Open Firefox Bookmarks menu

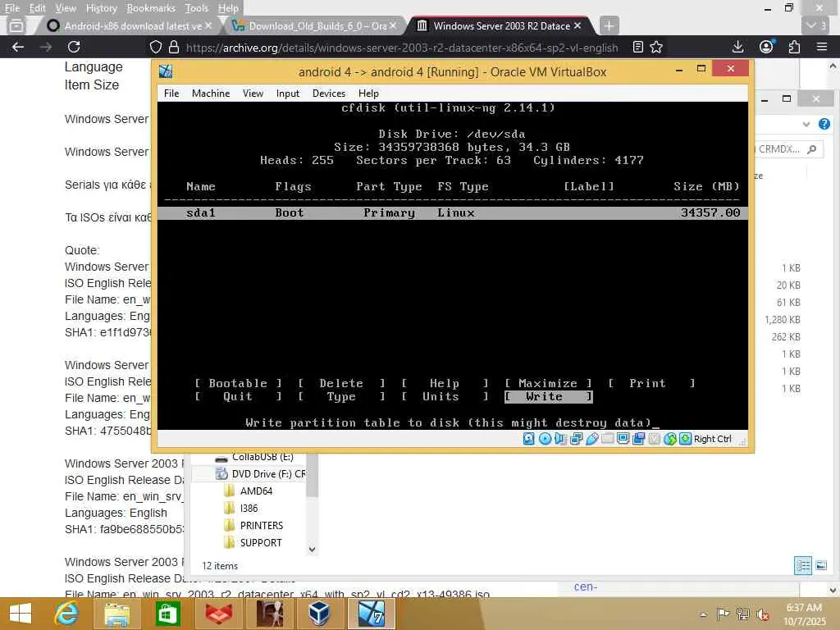pyautogui.click(x=151, y=8)
